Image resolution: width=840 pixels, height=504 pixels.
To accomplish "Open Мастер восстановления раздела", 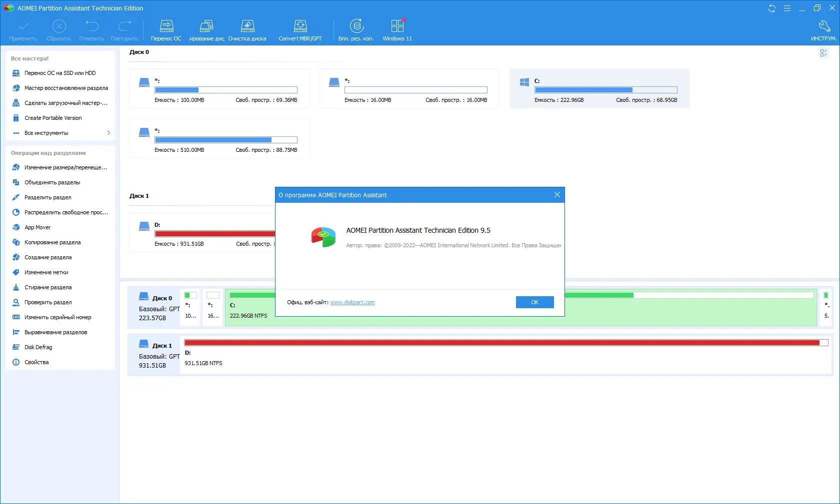I will pyautogui.click(x=66, y=87).
